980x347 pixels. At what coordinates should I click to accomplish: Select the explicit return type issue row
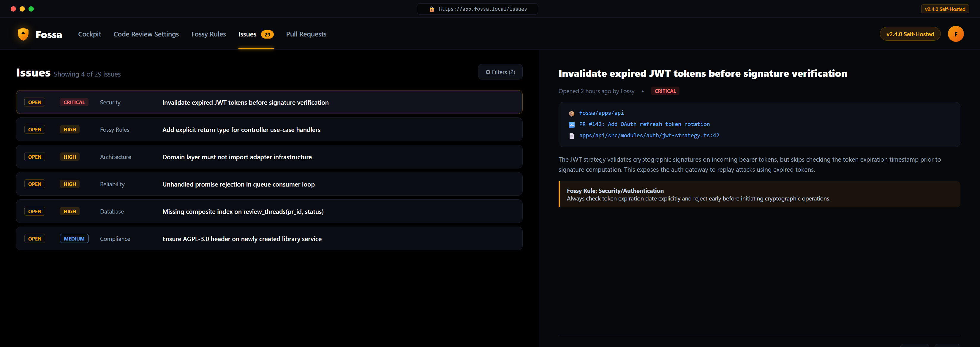269,130
